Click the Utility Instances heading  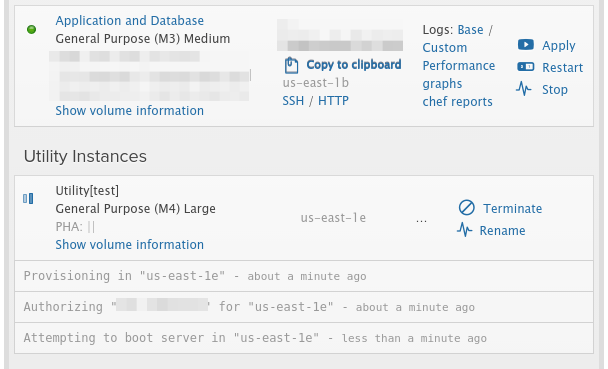tap(85, 156)
